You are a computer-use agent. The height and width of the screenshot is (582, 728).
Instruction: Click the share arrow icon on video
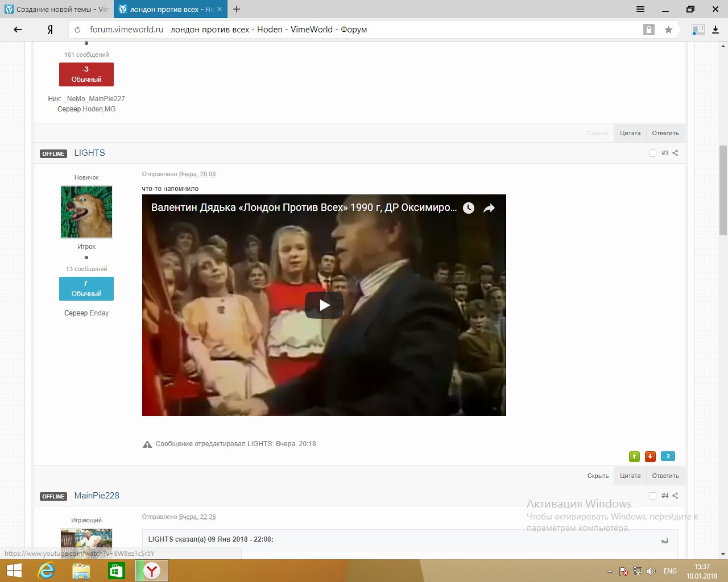pyautogui.click(x=489, y=208)
